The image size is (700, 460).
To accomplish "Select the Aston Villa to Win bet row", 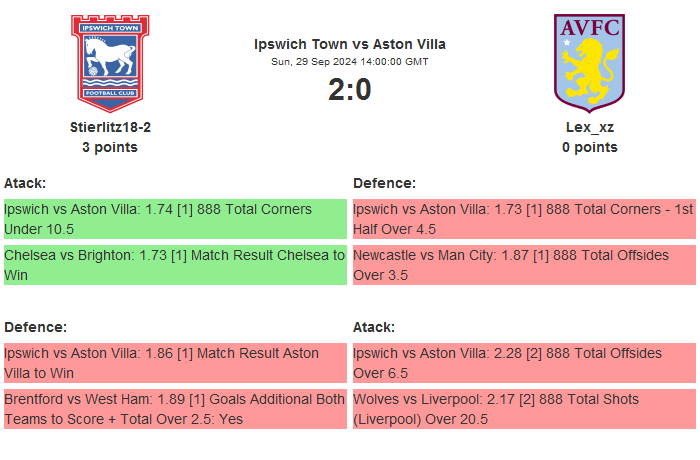I will [175, 363].
